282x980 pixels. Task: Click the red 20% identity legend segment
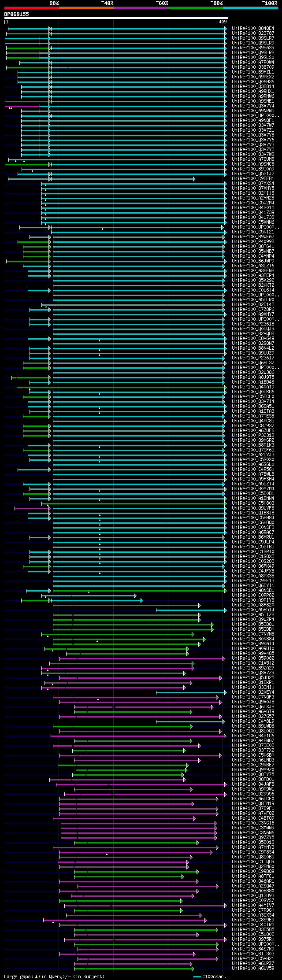coord(32,8)
